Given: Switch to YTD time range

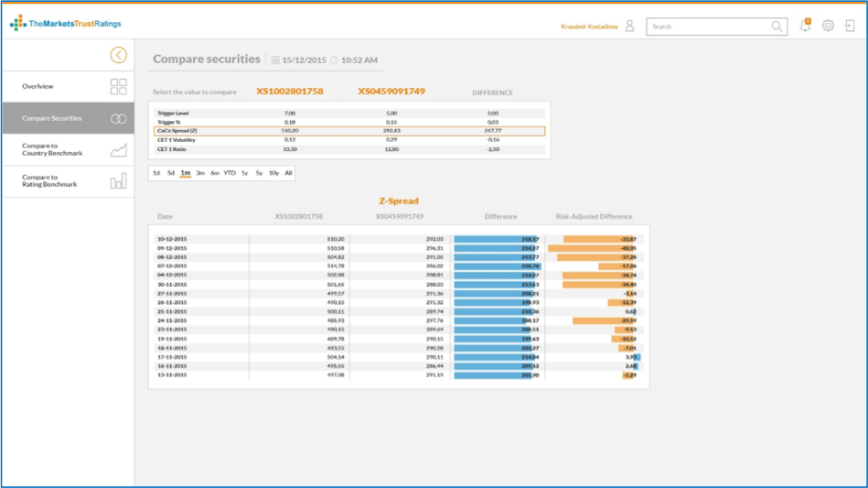Looking at the screenshot, I should pos(230,173).
